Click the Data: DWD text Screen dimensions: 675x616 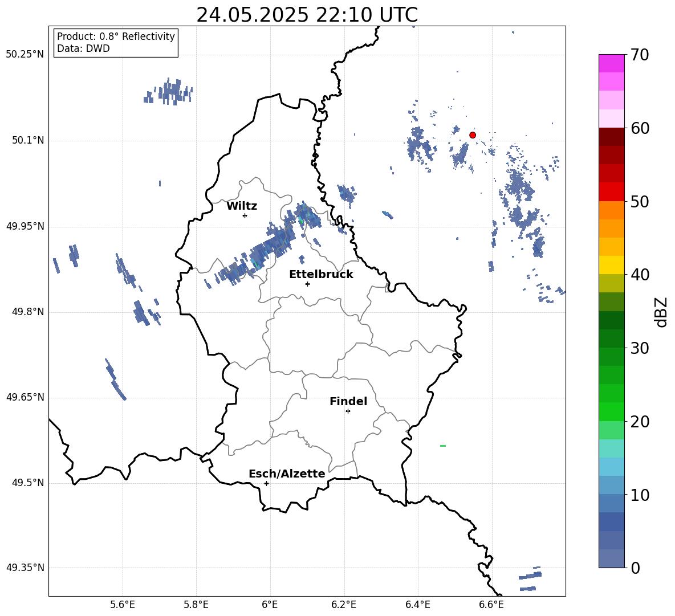click(83, 48)
